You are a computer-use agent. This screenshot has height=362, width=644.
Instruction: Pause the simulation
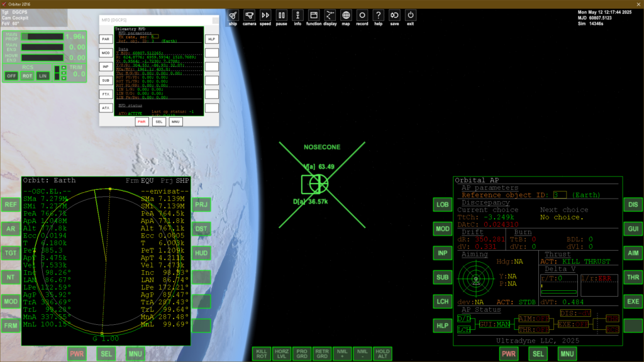(x=281, y=18)
